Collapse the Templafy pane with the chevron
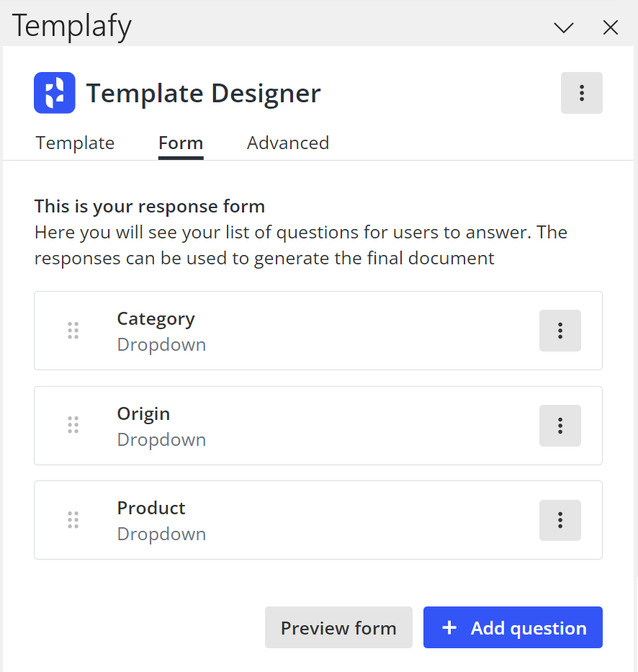638x672 pixels. point(563,28)
